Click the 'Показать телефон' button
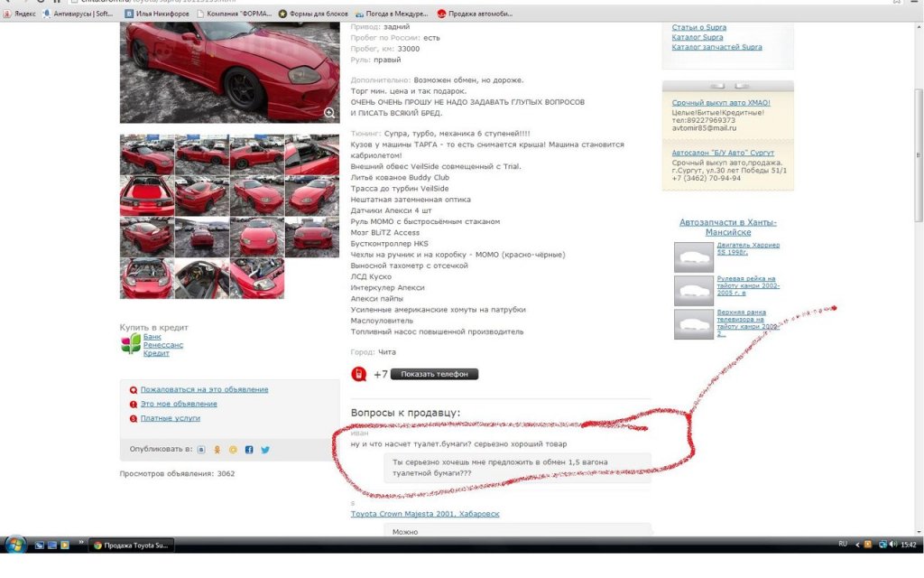 [434, 374]
